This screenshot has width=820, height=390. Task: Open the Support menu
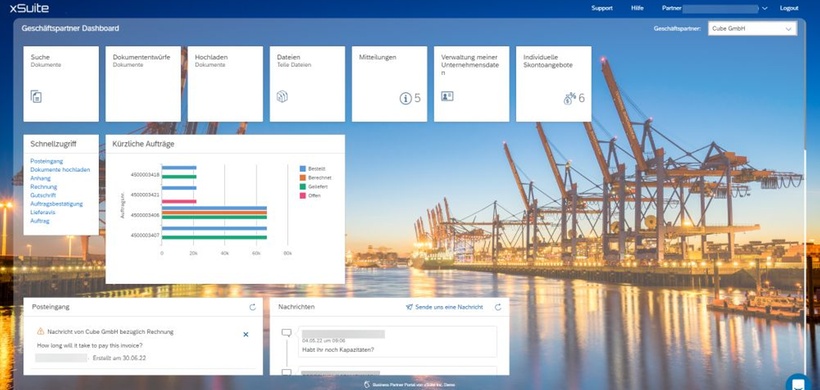pos(602,8)
